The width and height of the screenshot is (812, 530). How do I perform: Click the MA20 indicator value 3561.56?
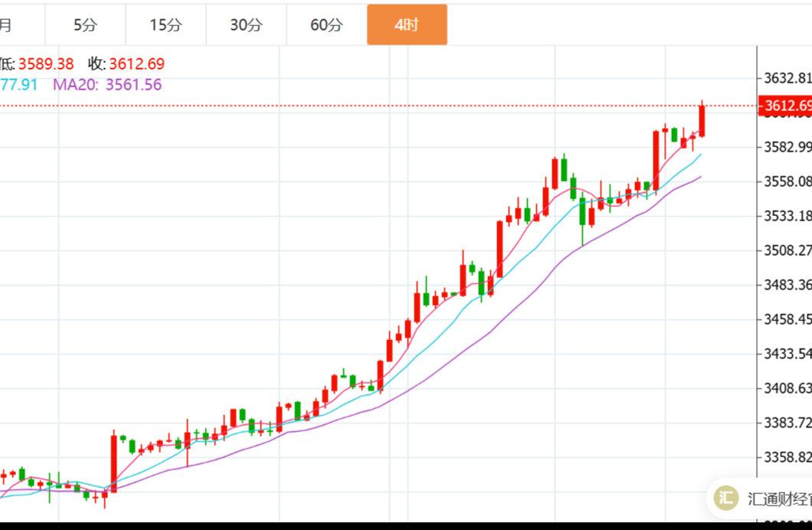click(x=133, y=84)
